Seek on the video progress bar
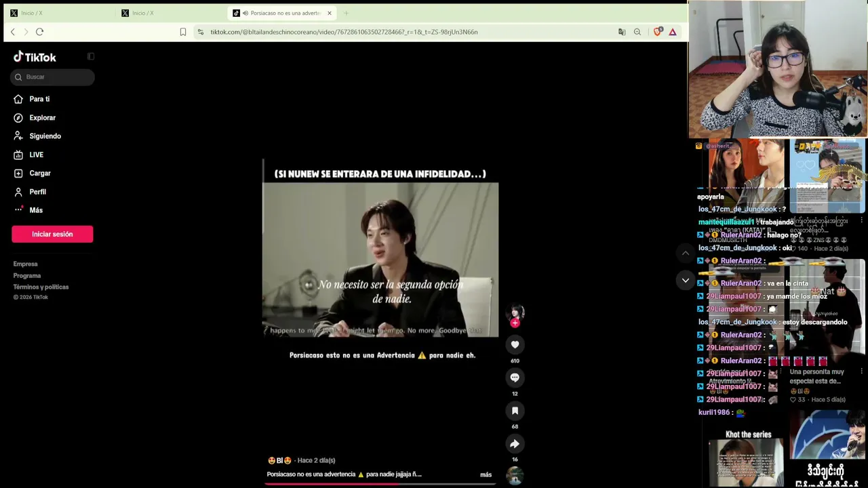The width and height of the screenshot is (868, 488). (x=380, y=483)
